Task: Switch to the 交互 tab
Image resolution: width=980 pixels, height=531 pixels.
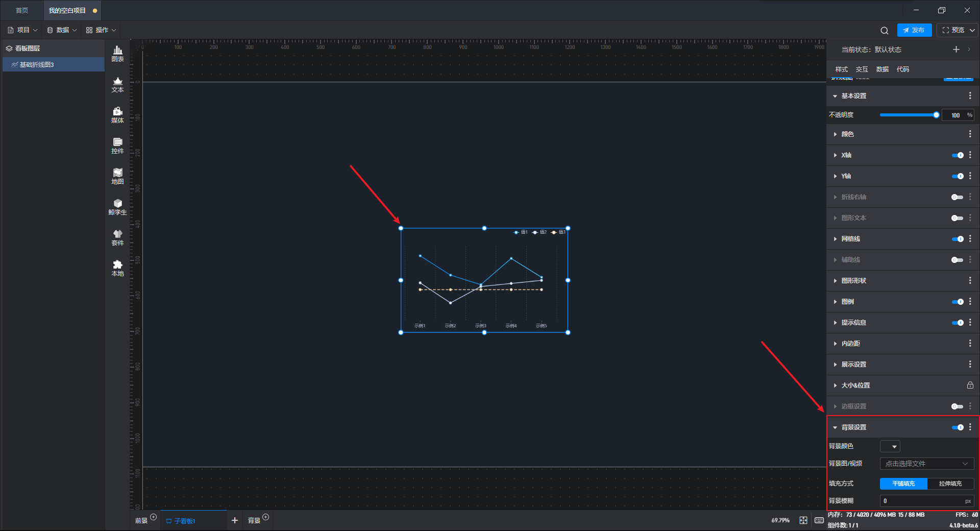Action: (862, 69)
